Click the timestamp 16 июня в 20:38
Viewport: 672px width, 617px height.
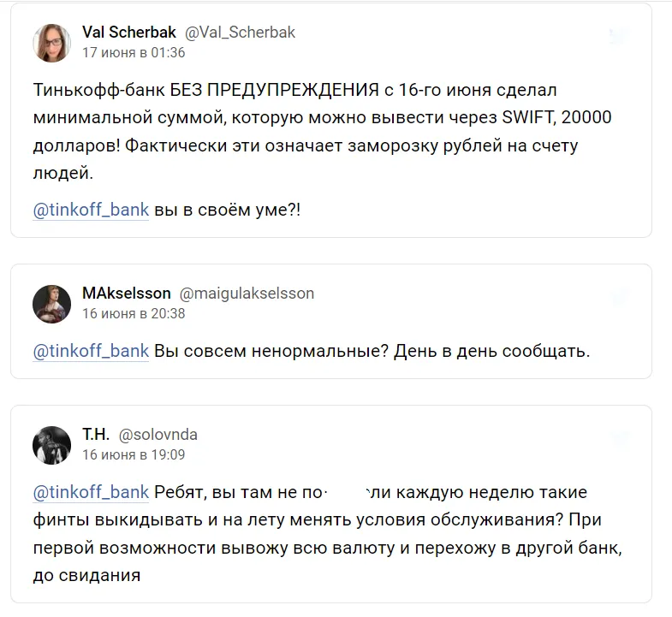click(x=134, y=313)
